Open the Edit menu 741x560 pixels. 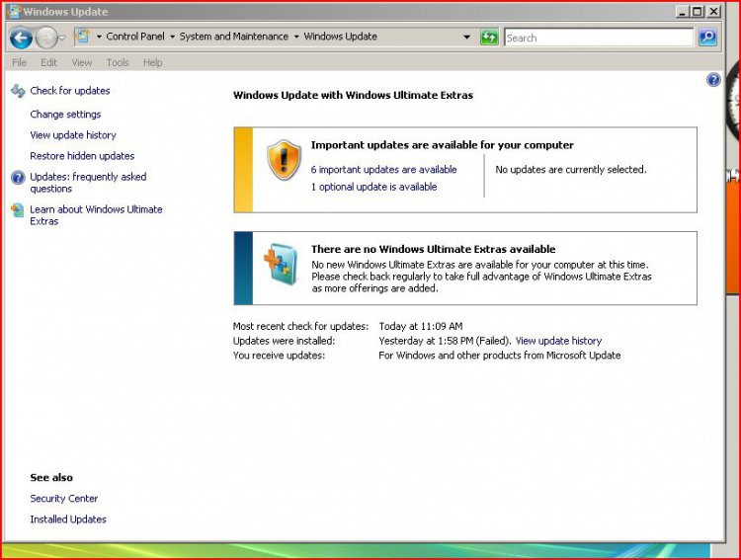48,62
